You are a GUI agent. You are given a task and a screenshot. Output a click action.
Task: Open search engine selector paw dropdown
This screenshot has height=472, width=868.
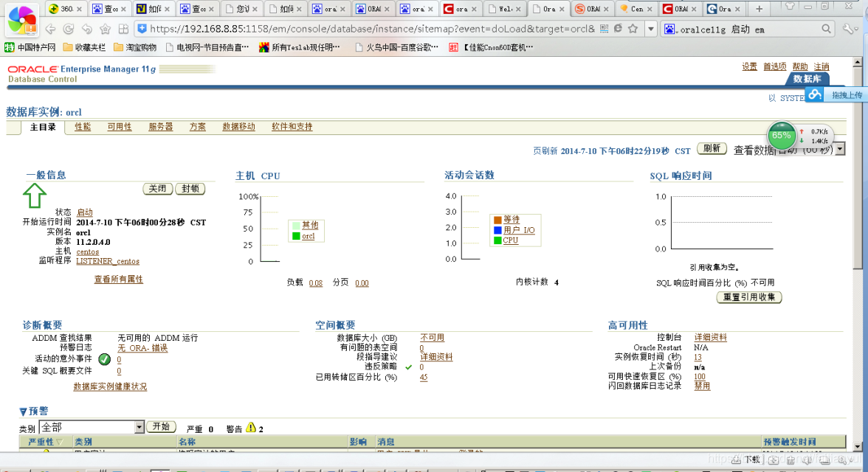coord(669,29)
